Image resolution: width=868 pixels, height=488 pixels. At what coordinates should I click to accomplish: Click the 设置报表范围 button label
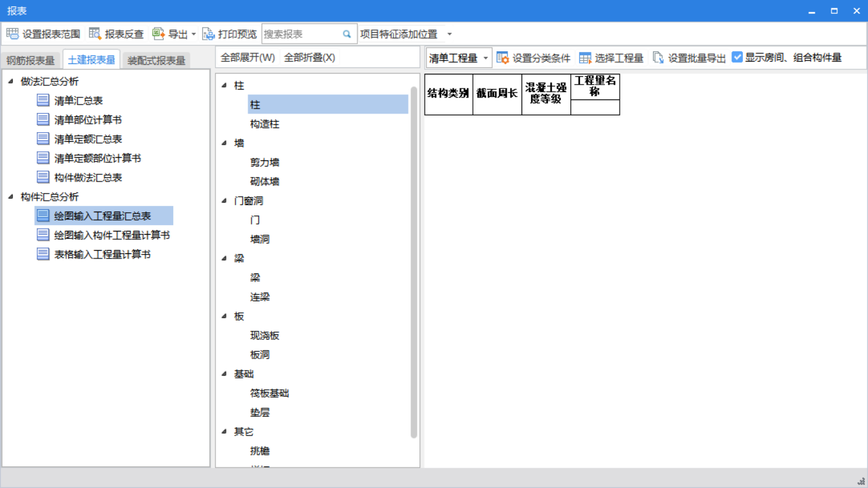pos(51,34)
